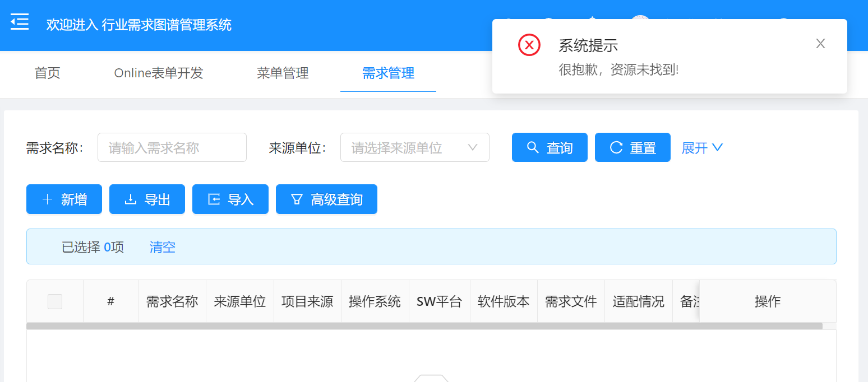
Task: Open the 首页 tab
Action: point(47,73)
